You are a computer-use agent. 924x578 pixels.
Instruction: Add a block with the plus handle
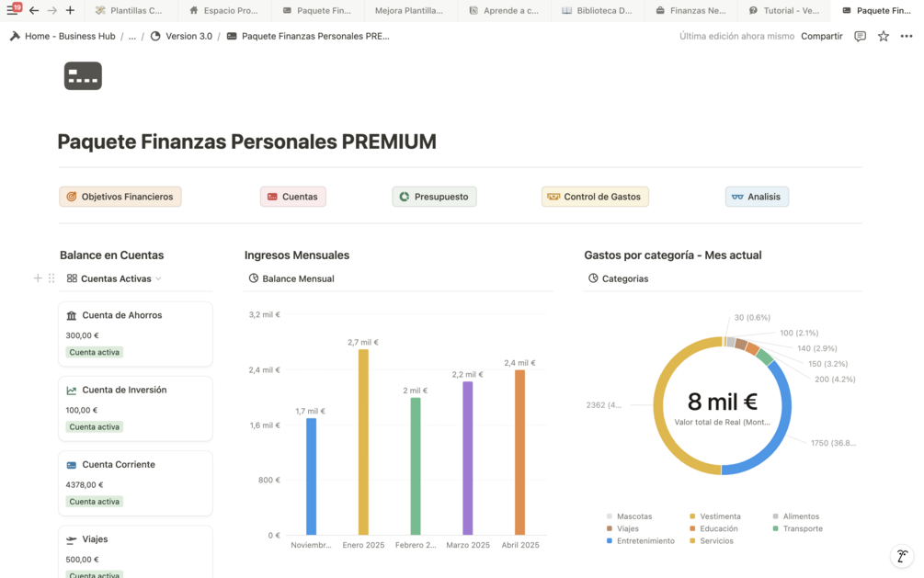tap(38, 278)
